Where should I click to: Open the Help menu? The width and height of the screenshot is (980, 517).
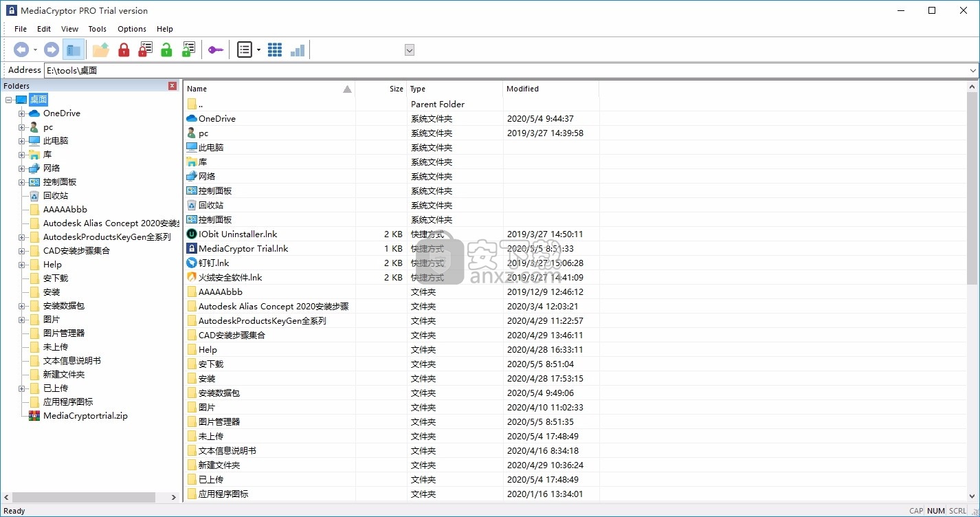click(x=165, y=29)
